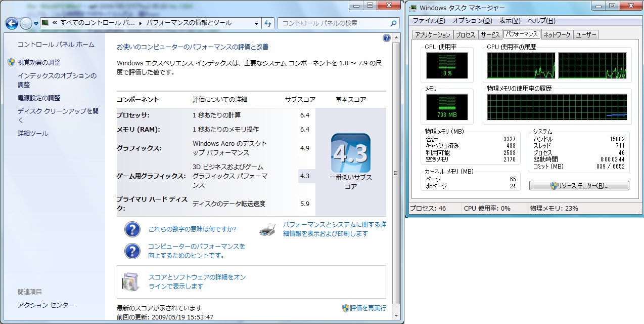Open オプション(O) menu in Task Manager
644x324 pixels.
pos(472,21)
